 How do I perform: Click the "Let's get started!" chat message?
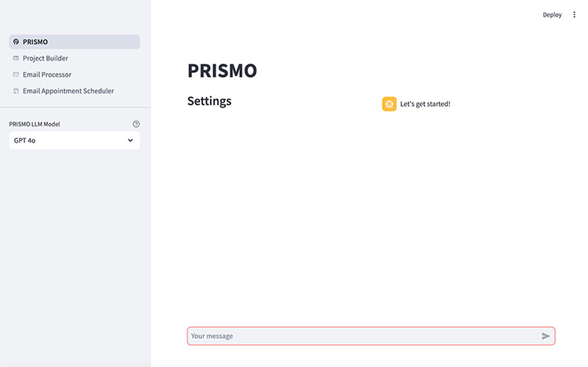(425, 104)
